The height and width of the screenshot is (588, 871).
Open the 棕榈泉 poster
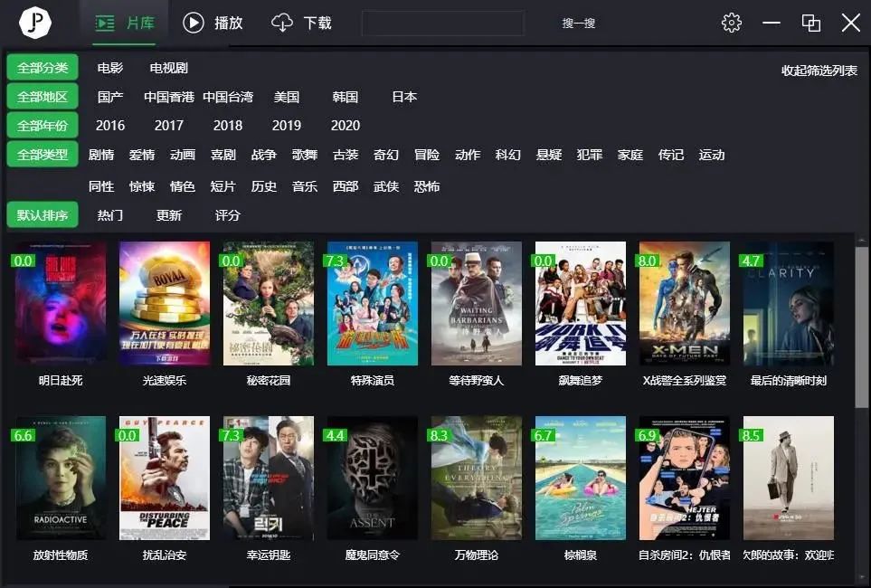tap(581, 478)
